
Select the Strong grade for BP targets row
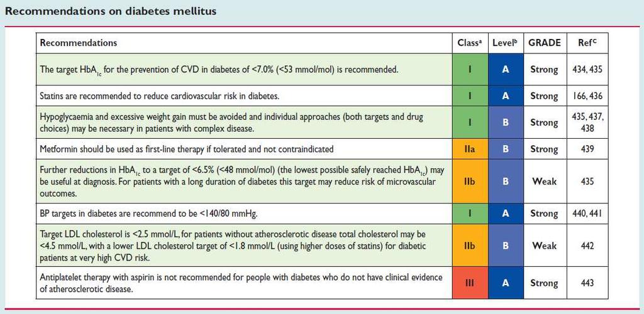coord(545,214)
